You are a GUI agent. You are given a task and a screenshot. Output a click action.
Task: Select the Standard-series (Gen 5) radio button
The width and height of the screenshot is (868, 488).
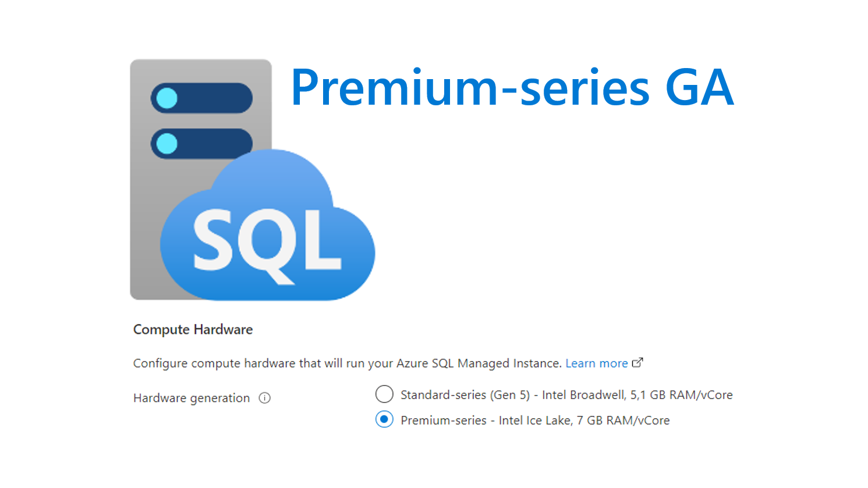[384, 394]
